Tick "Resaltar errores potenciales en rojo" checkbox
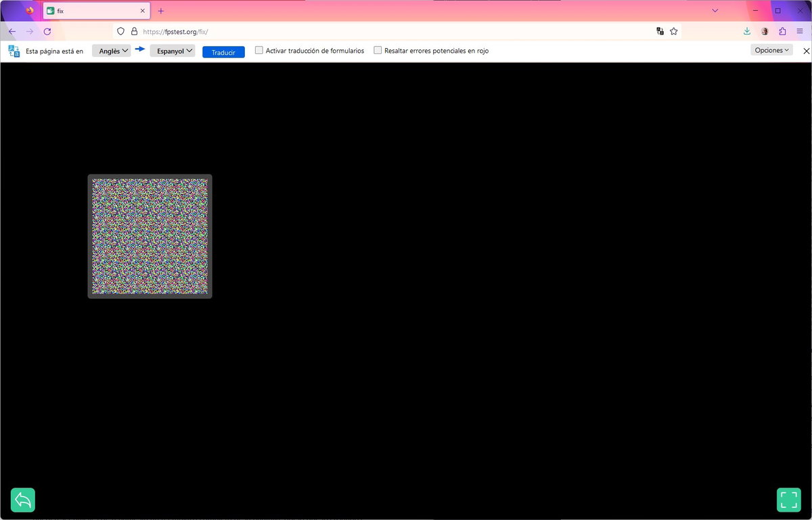 click(378, 50)
